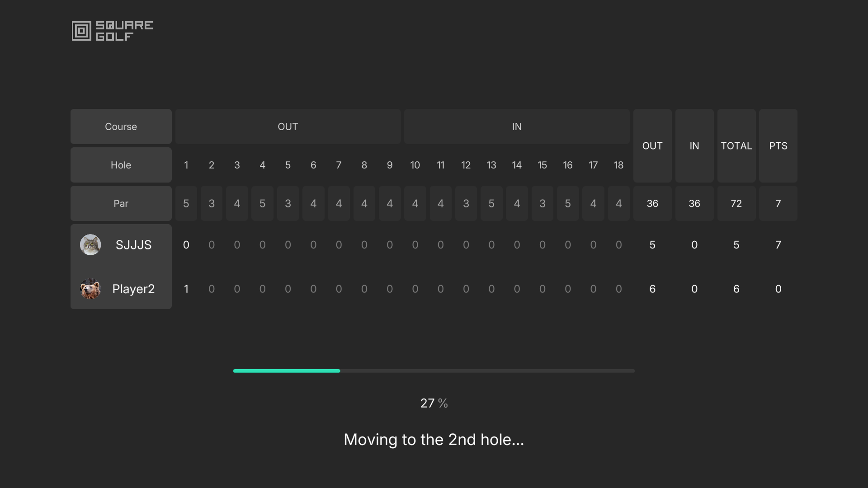Viewport: 868px width, 488px height.
Task: Click the Square Golf logo icon
Action: point(81,31)
